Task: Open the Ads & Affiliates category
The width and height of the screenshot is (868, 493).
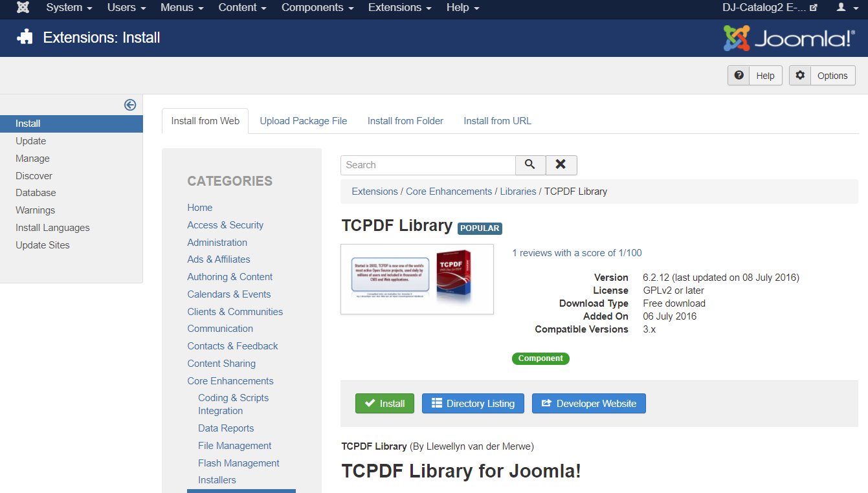Action: pos(219,259)
